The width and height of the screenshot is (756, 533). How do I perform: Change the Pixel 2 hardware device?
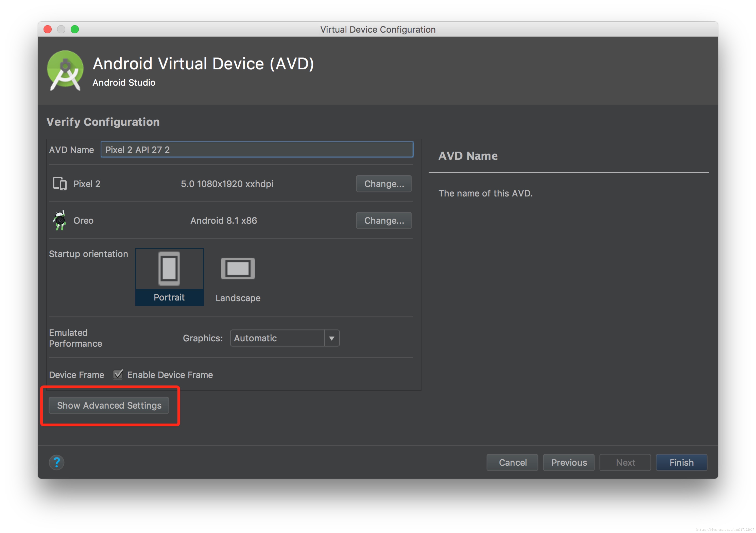point(384,184)
